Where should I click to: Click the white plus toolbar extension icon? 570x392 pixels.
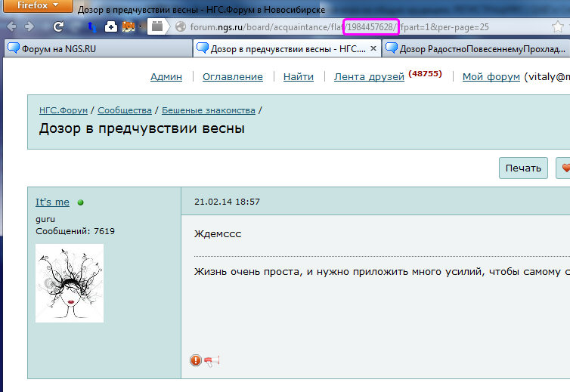pos(111,26)
